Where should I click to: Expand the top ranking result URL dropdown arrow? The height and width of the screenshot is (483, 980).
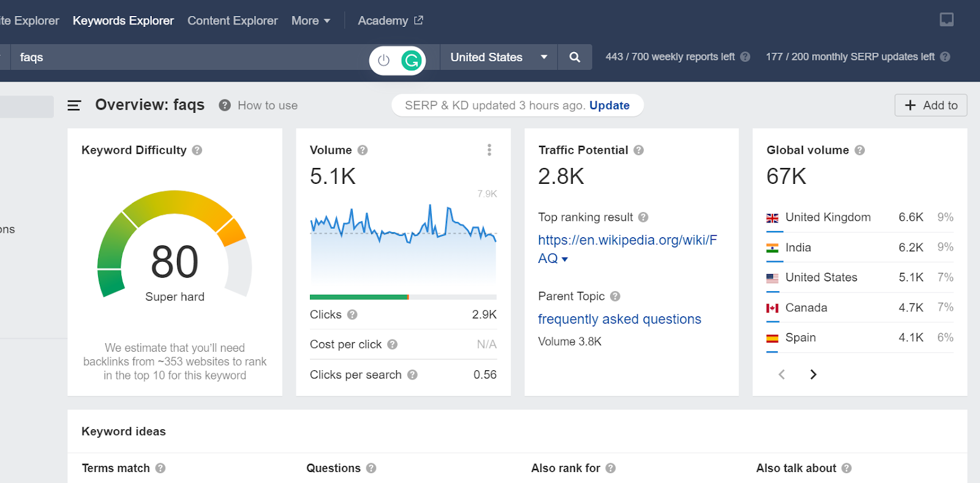pos(565,259)
